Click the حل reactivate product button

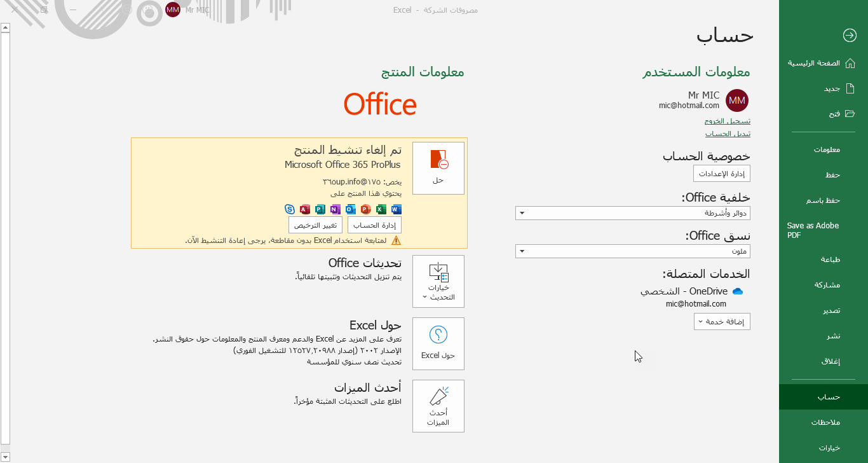[x=438, y=168]
